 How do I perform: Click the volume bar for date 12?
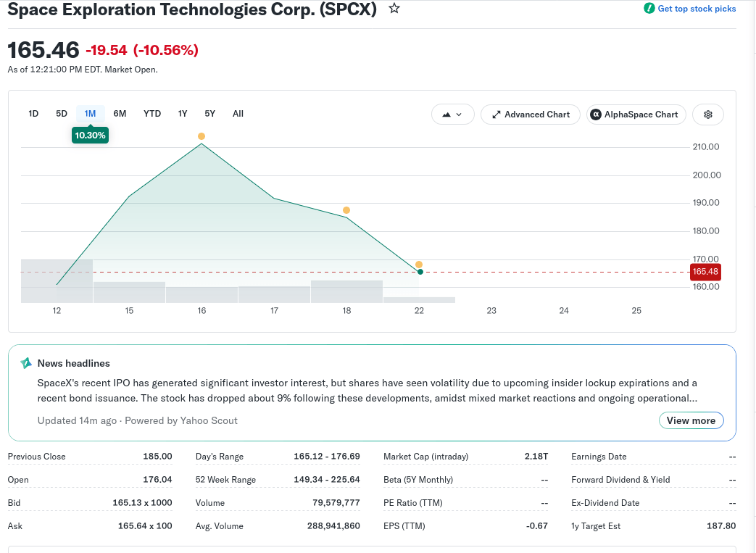[x=57, y=281]
